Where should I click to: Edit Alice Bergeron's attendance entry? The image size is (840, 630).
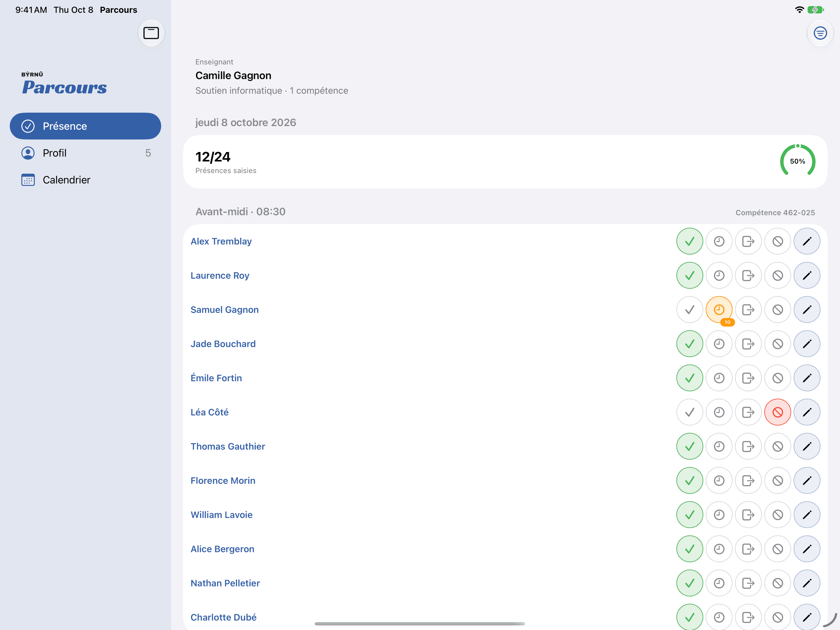[807, 549]
